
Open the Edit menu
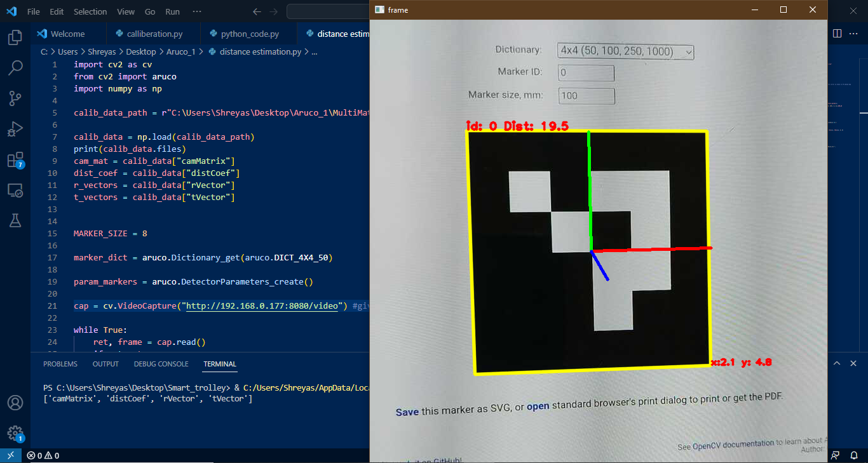click(57, 11)
